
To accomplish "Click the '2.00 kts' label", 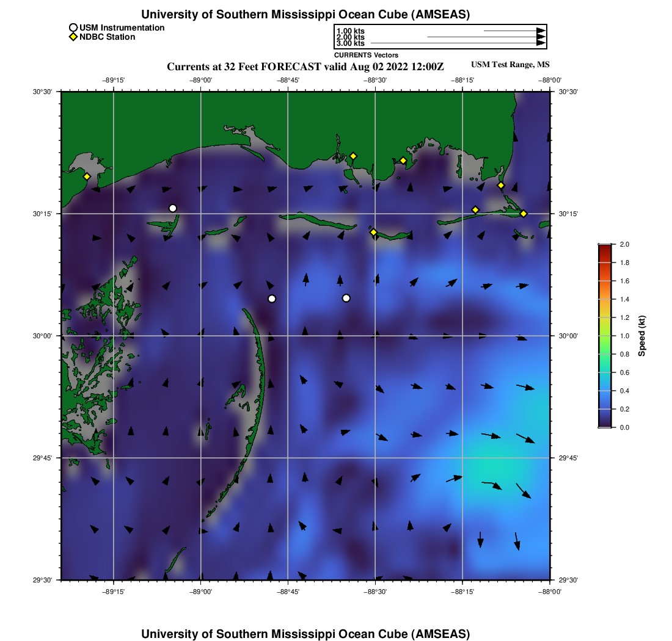I will (x=351, y=37).
